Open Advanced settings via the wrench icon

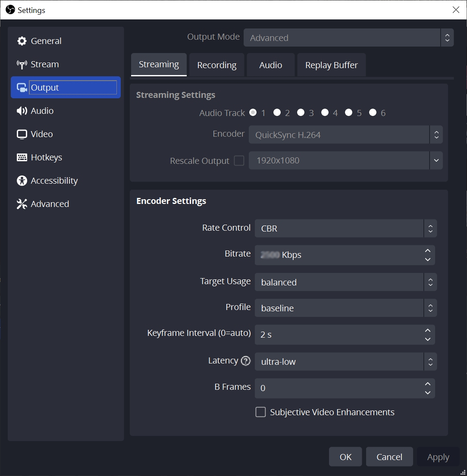click(x=21, y=204)
